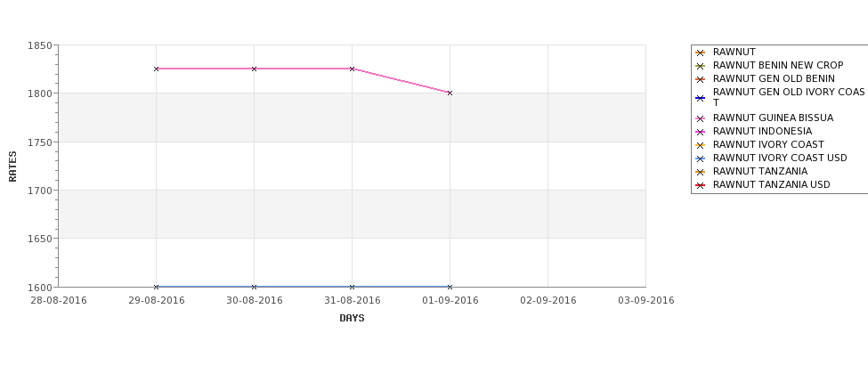Screen dimensions: 868x382
Task: Click the 1800 data point on 01-09-2016
Action: pyautogui.click(x=450, y=93)
